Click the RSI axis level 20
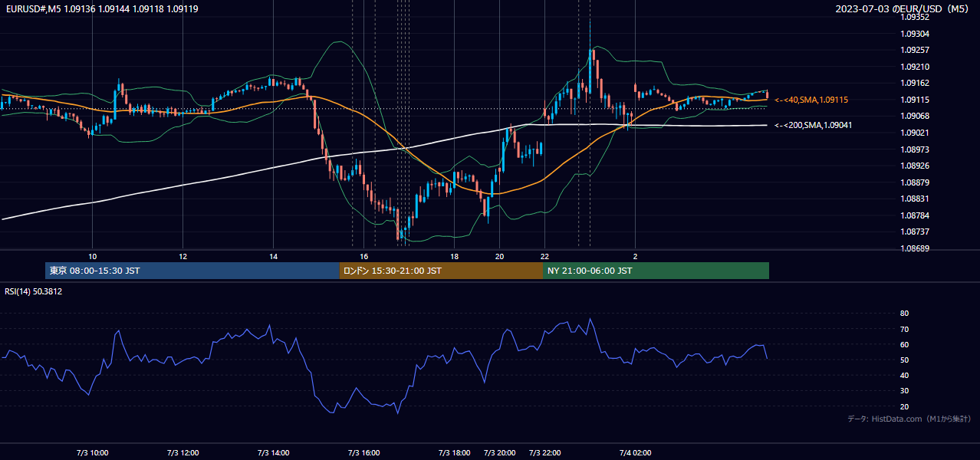 point(904,406)
